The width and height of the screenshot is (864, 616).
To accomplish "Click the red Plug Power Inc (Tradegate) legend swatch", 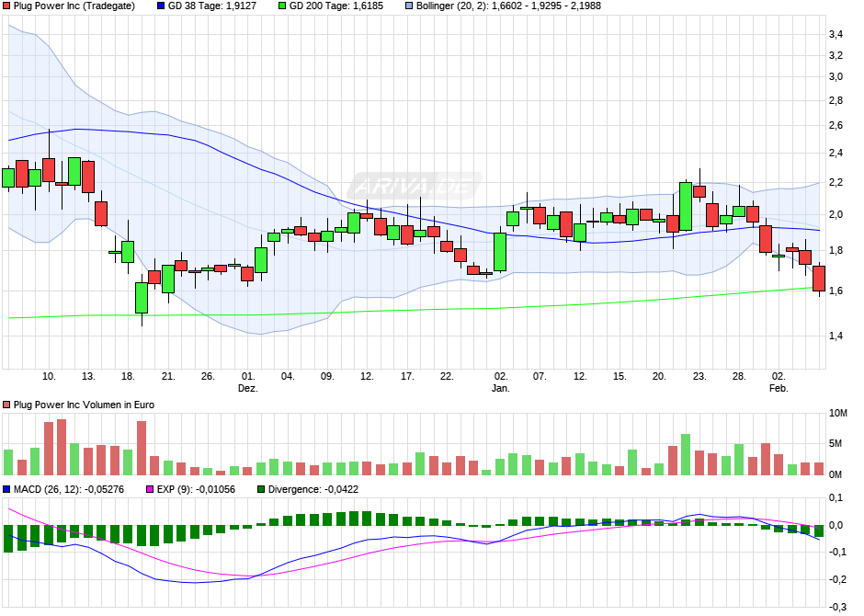I will point(6,6).
